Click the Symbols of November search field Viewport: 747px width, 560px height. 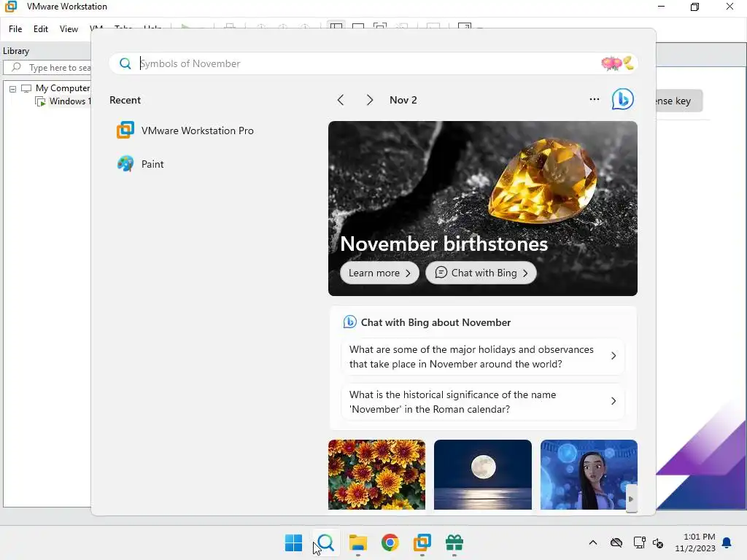point(373,63)
